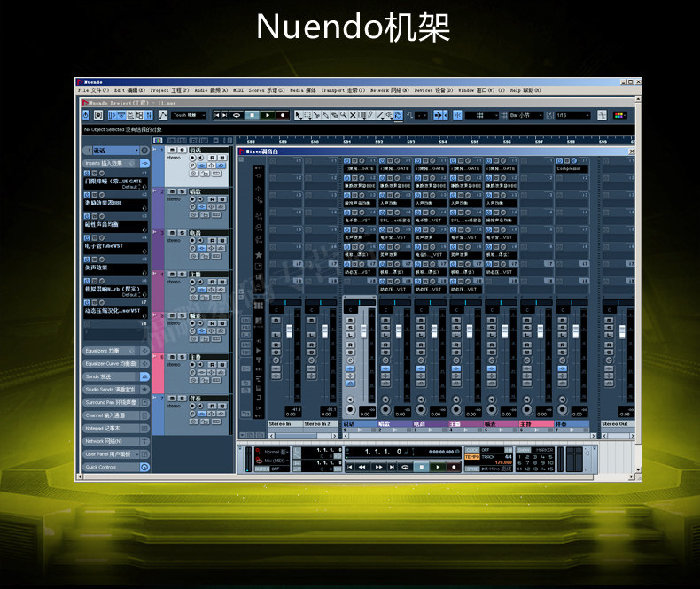The width and height of the screenshot is (700, 589).
Task: Open the Mixer from the project toolbar
Action: coord(149,115)
